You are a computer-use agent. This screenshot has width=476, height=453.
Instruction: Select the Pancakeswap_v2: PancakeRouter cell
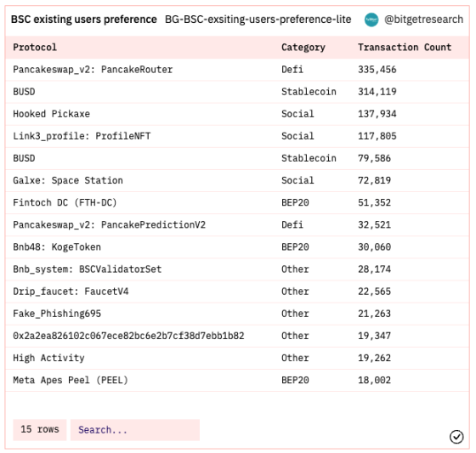93,70
